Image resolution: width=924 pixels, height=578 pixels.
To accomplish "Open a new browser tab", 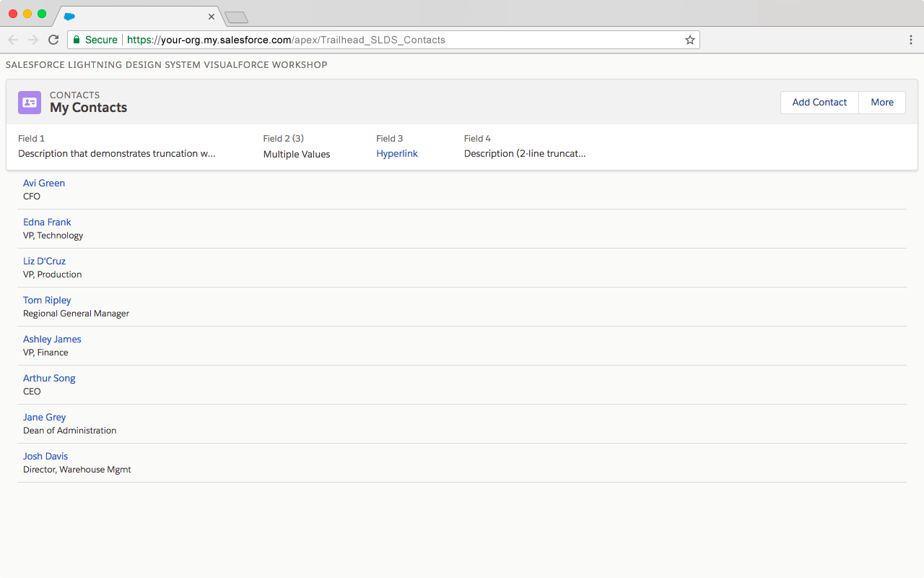I will [x=236, y=17].
